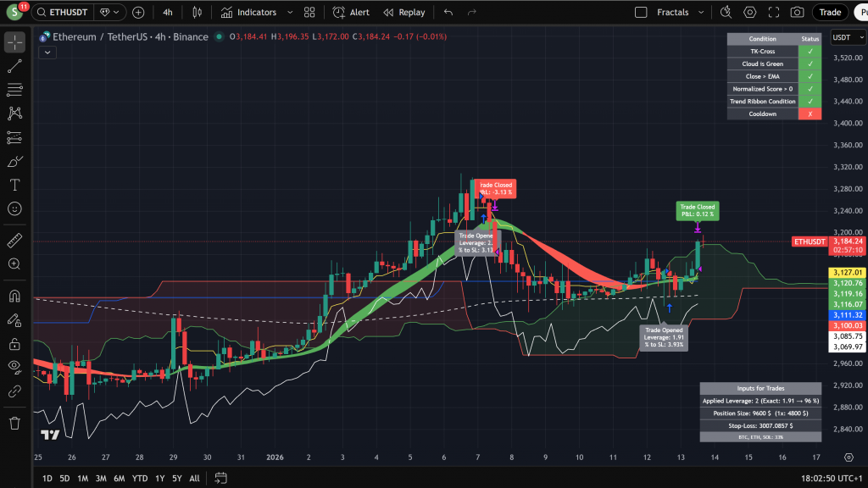Screen dimensions: 868x488
Task: Click the trash icon to remove drawings
Action: tap(14, 423)
